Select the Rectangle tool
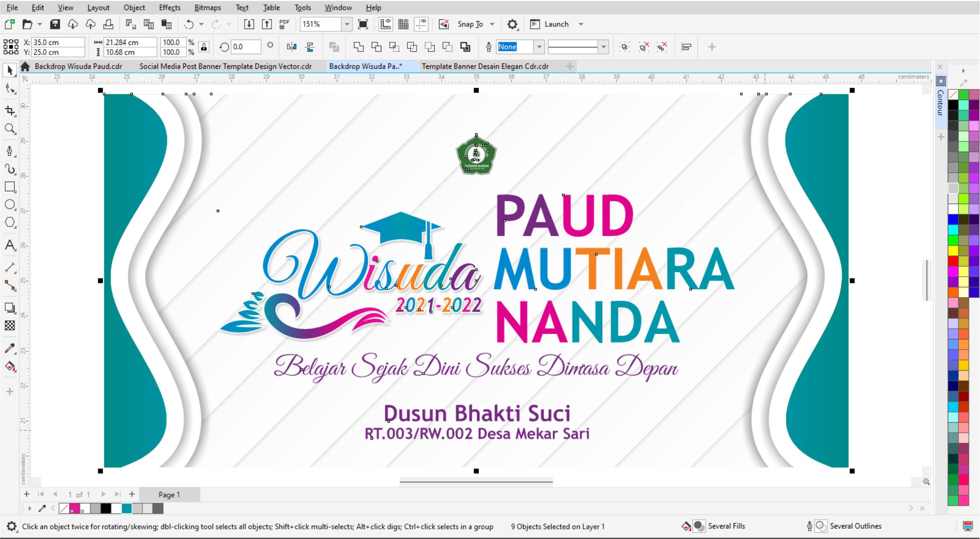The width and height of the screenshot is (980, 539). point(10,187)
